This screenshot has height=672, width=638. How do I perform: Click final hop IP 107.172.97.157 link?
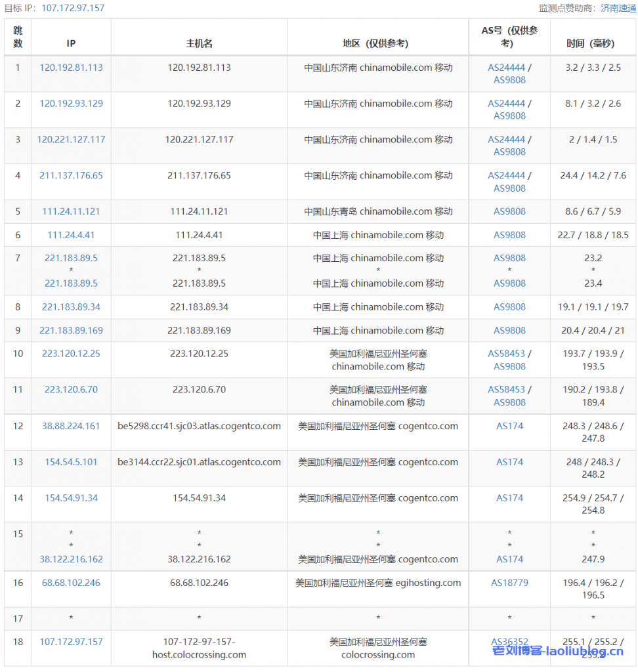coord(70,641)
